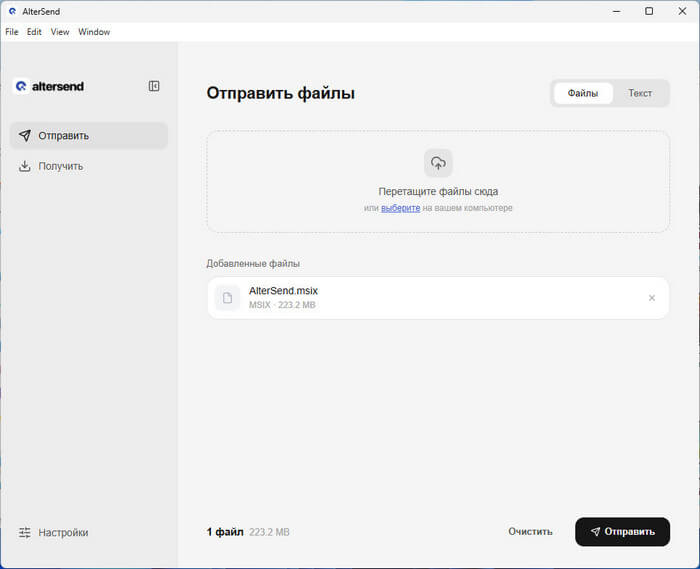Open the Window menu

[x=94, y=32]
